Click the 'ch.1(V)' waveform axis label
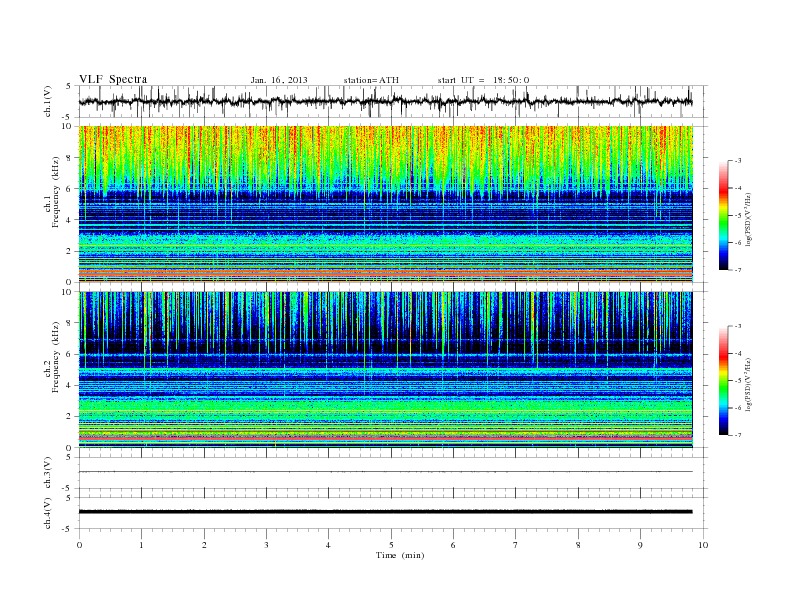The height and width of the screenshot is (612, 792). coord(48,101)
